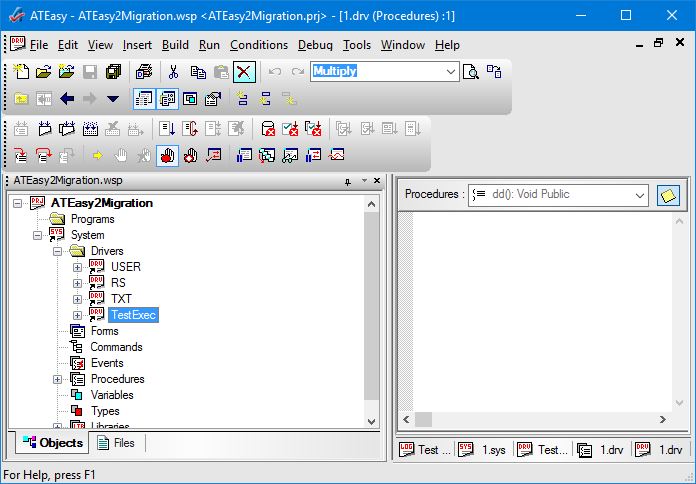Click the yellow note icon beside Procedures combo
This screenshot has height=484, width=696.
point(668,195)
